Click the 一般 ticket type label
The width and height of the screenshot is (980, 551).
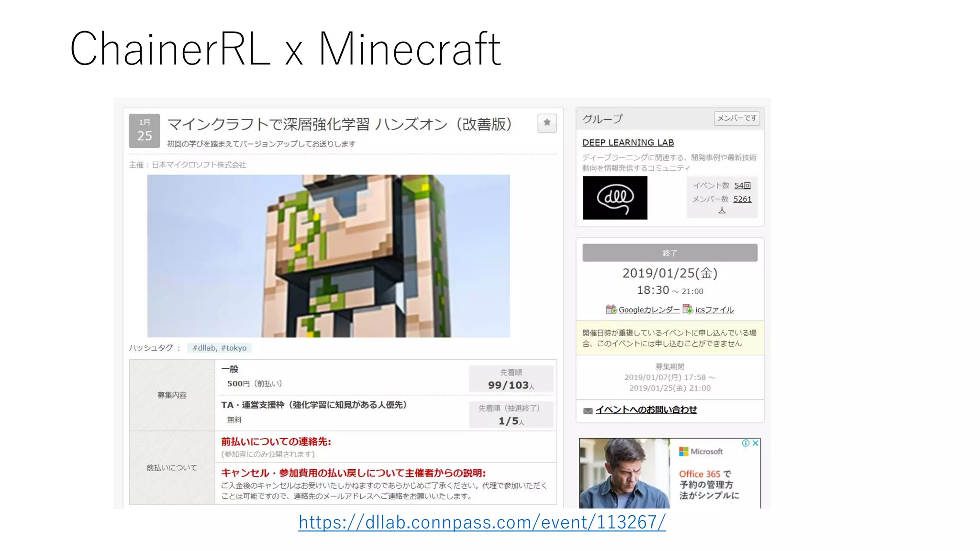pyautogui.click(x=230, y=369)
